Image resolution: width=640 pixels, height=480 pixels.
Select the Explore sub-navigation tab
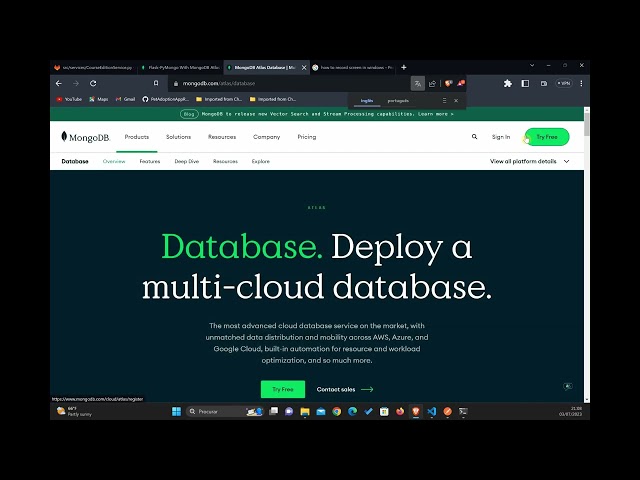[261, 161]
